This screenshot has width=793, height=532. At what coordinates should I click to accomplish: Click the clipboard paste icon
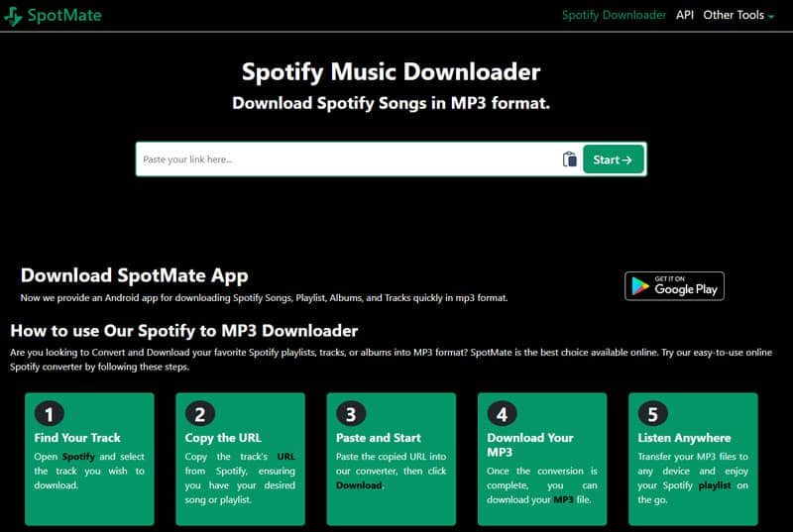tap(569, 160)
